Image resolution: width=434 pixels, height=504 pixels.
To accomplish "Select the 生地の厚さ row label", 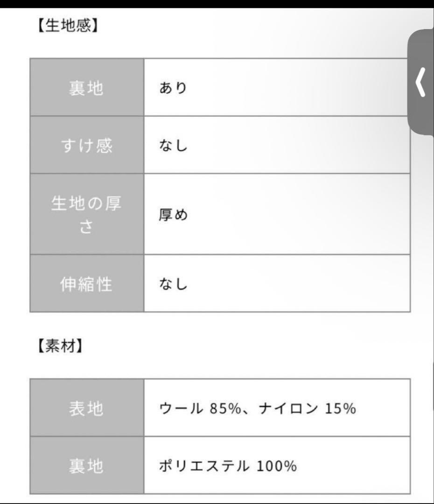I will click(x=87, y=214).
